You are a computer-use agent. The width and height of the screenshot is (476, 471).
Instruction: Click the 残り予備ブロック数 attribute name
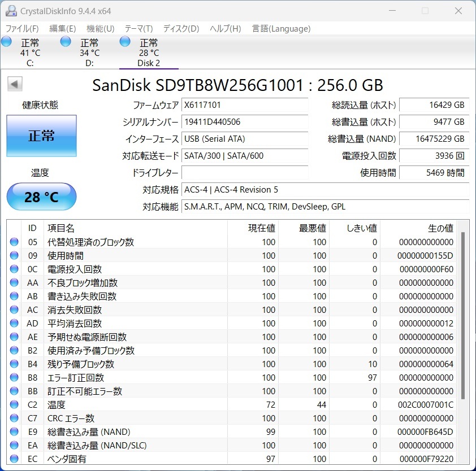coord(81,364)
